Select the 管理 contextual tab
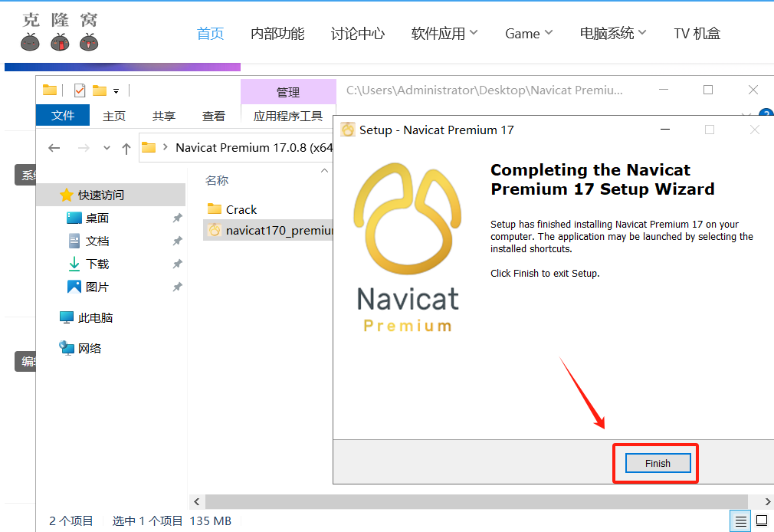 (x=288, y=92)
